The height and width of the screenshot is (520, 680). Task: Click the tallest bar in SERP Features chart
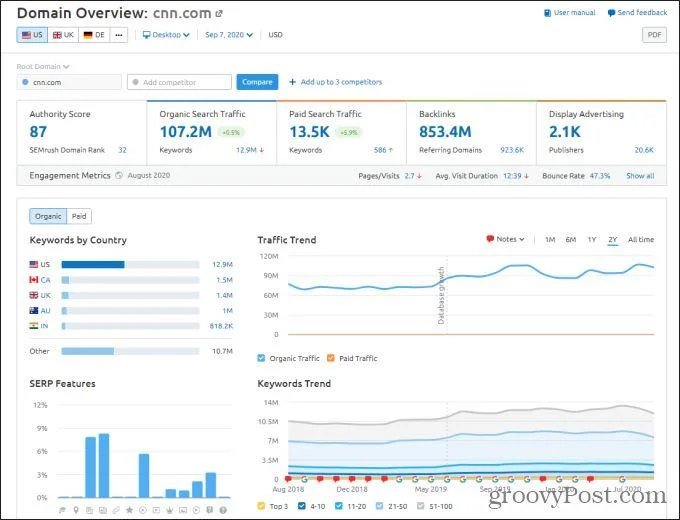click(x=104, y=465)
